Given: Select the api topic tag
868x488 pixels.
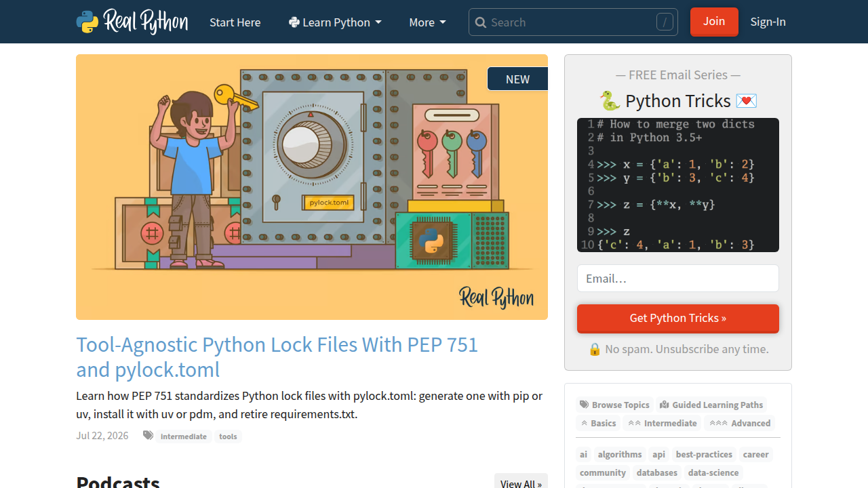Looking at the screenshot, I should (658, 455).
